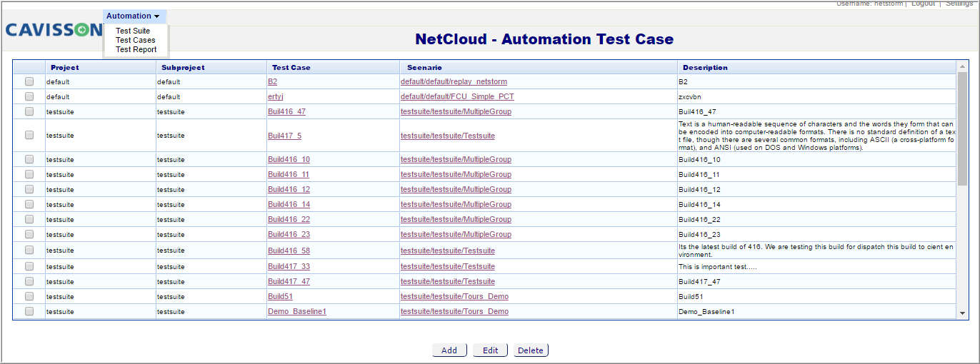
Task: Click the table scrollbar up arrow
Action: click(x=962, y=66)
